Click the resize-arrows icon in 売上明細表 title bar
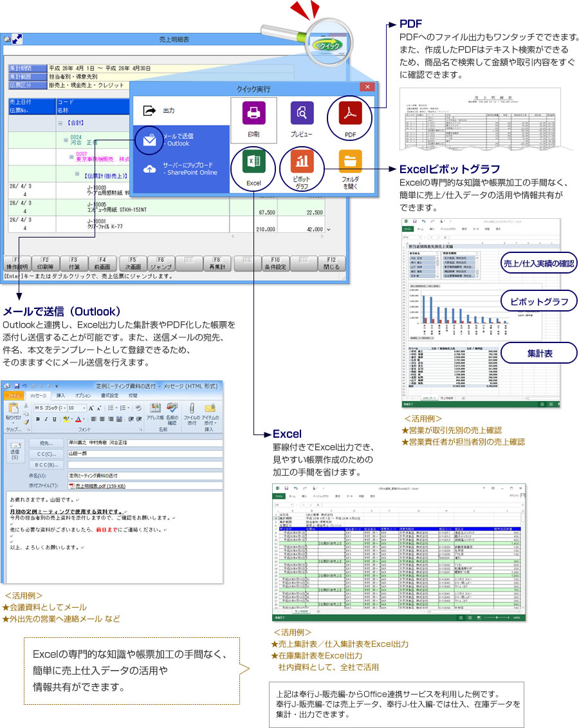 coord(17,39)
